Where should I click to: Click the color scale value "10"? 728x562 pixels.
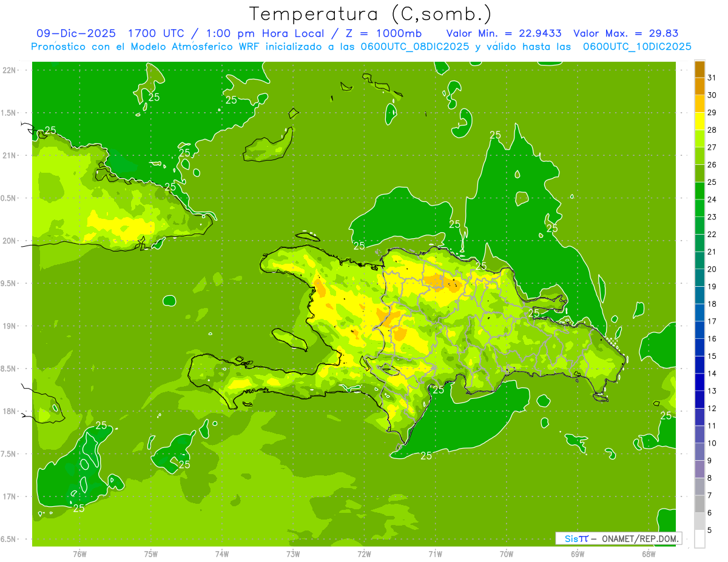click(x=712, y=443)
